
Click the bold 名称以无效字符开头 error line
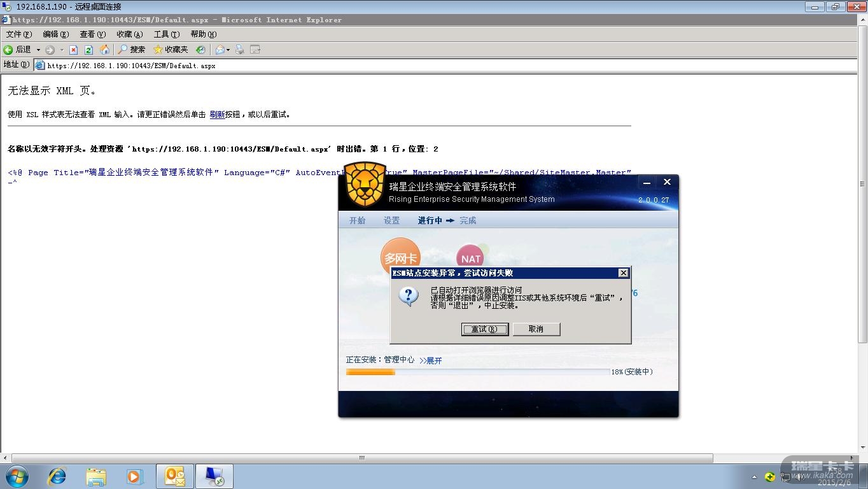point(223,149)
